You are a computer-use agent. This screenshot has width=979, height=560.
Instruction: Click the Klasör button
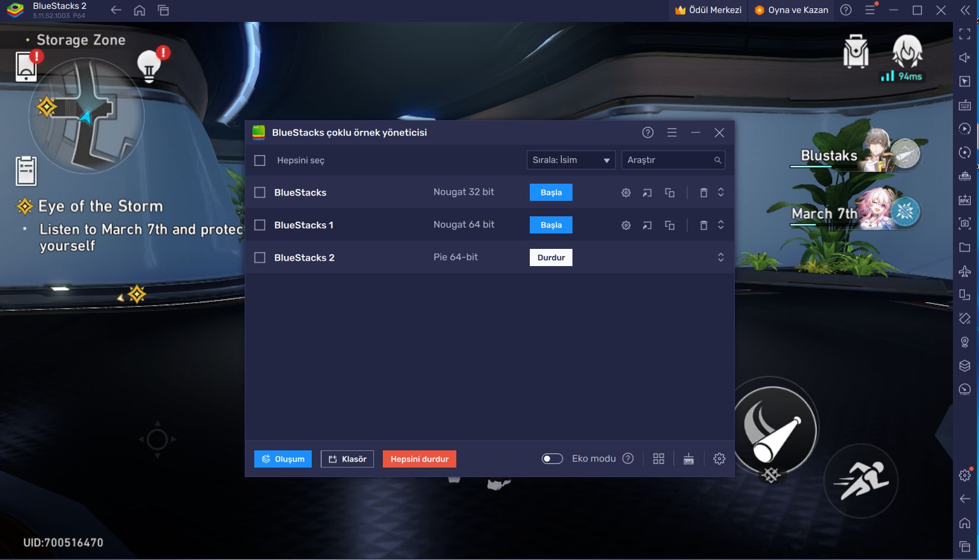[x=347, y=459]
